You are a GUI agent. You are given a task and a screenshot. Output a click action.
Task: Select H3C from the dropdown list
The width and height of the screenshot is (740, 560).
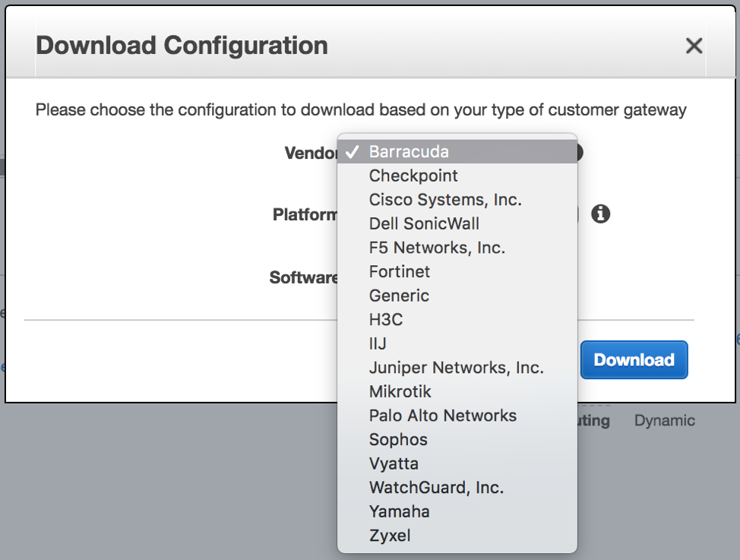(386, 320)
